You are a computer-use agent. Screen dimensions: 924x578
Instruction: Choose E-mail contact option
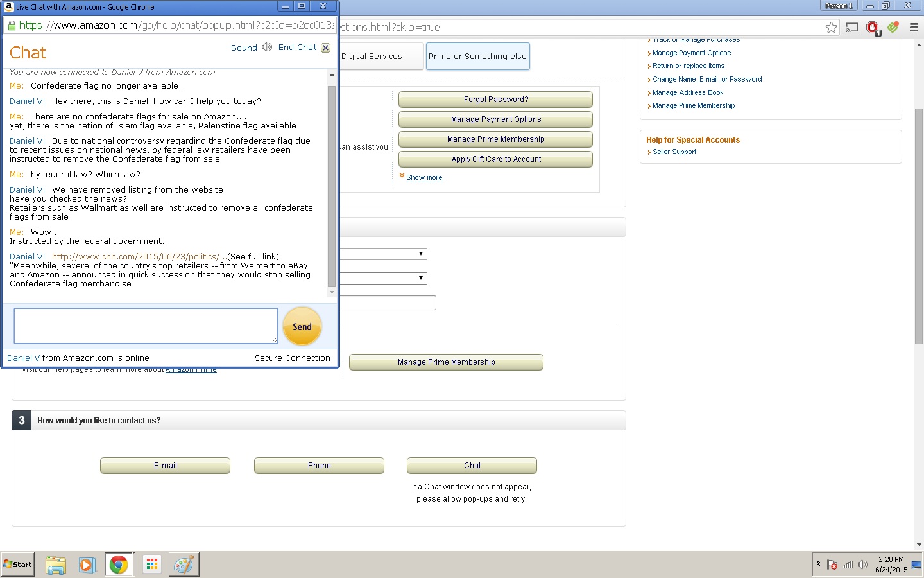pos(165,466)
